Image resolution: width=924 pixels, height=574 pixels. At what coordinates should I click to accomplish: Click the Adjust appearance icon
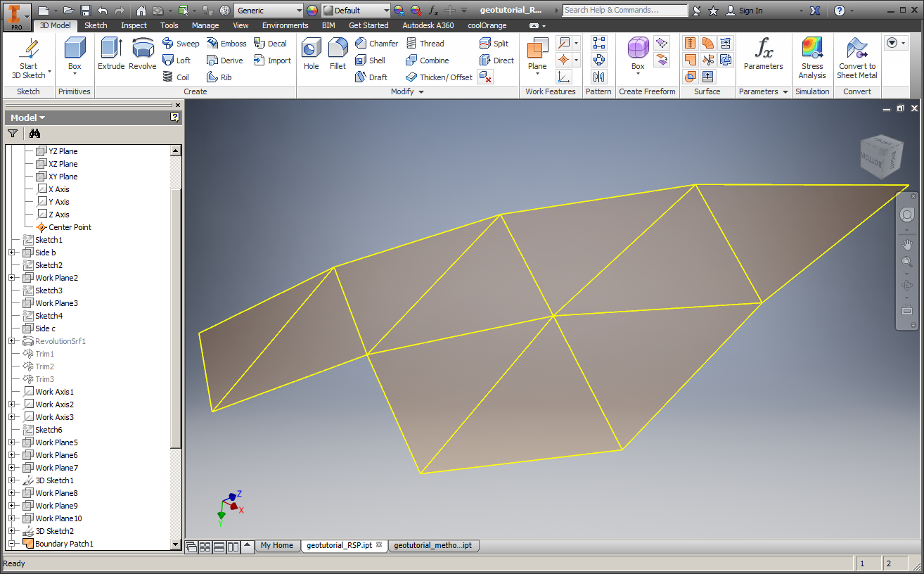click(399, 11)
